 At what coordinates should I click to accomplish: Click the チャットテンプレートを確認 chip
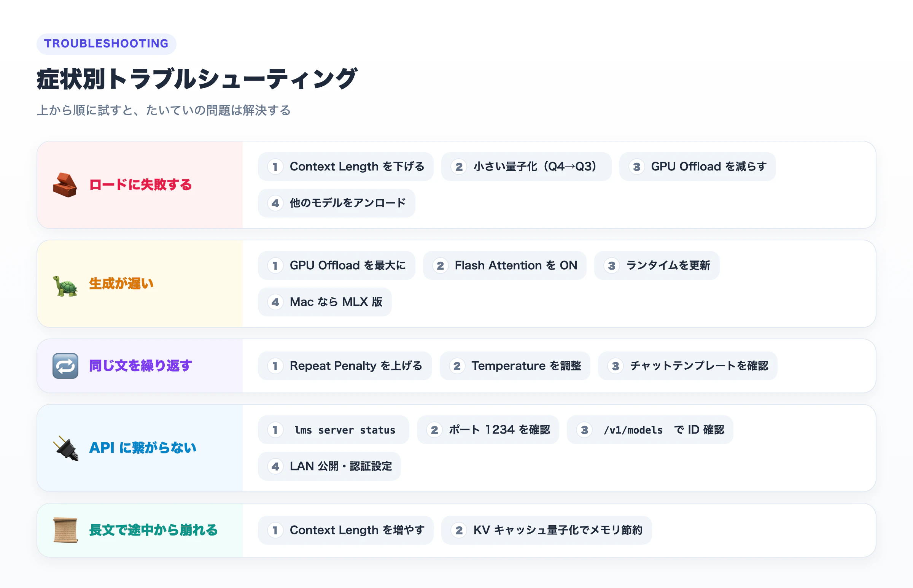688,366
